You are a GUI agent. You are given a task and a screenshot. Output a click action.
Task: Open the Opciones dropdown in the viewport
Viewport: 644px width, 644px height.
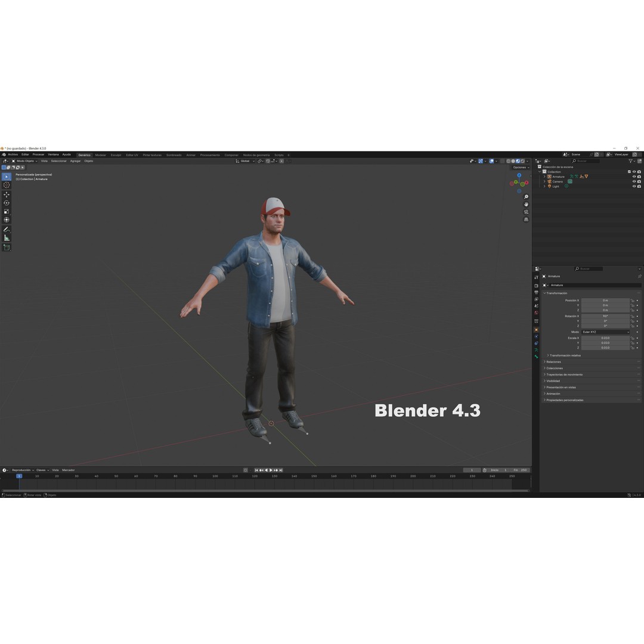521,167
